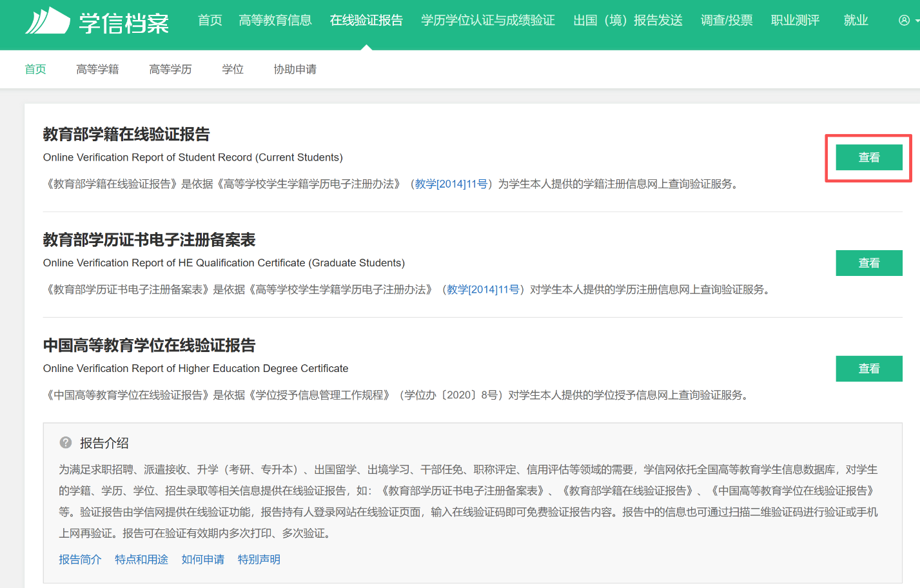Open 调查/投票 menu
This screenshot has height=588, width=920.
tap(727, 21)
